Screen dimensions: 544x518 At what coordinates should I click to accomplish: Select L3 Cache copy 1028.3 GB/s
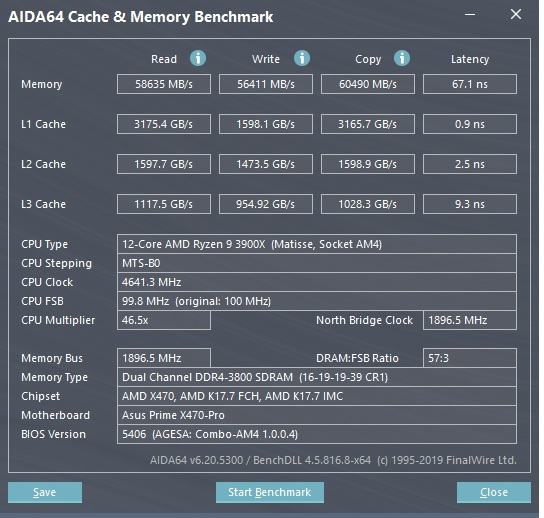(368, 204)
